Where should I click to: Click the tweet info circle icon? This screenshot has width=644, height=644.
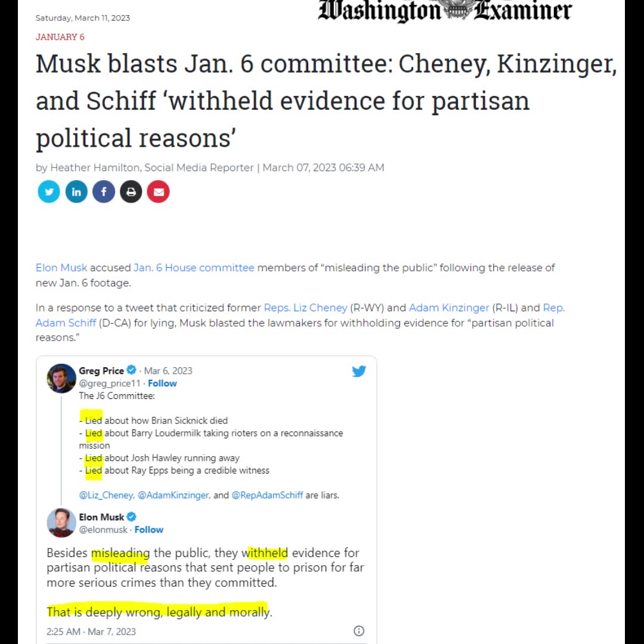[x=359, y=631]
